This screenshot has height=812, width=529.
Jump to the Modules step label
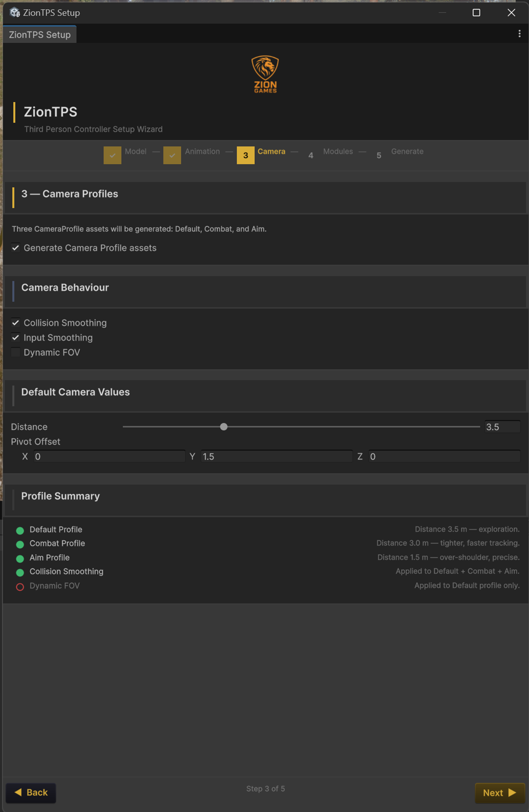(x=338, y=151)
